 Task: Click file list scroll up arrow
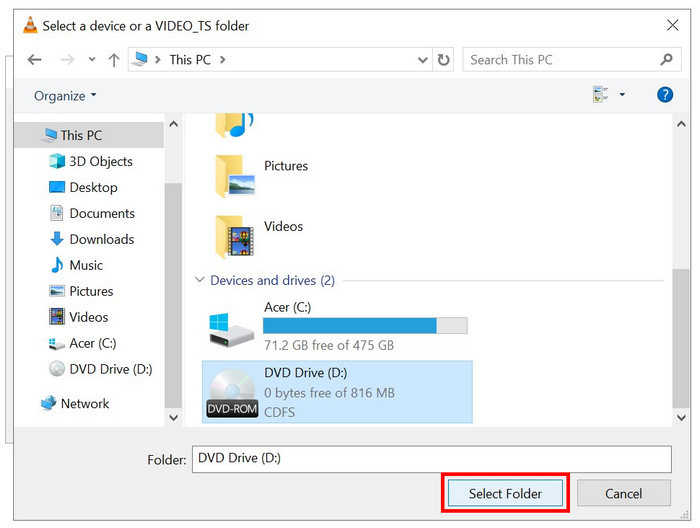pyautogui.click(x=681, y=124)
